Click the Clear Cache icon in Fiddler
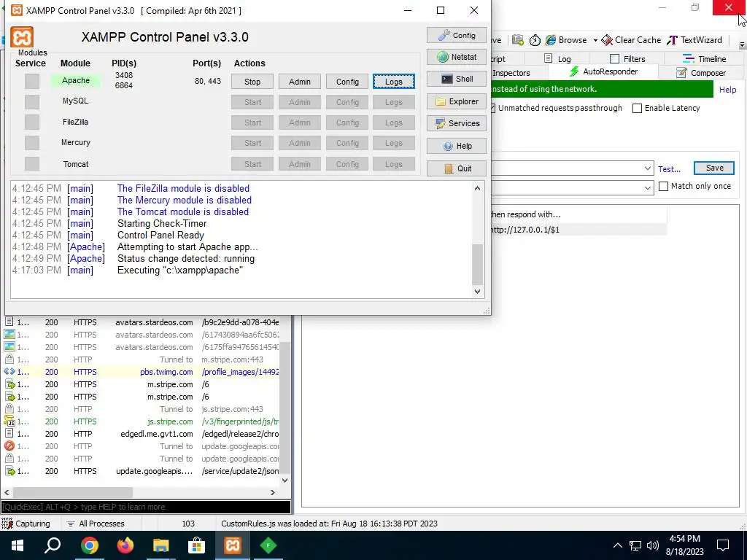This screenshot has width=747, height=560. [x=607, y=40]
